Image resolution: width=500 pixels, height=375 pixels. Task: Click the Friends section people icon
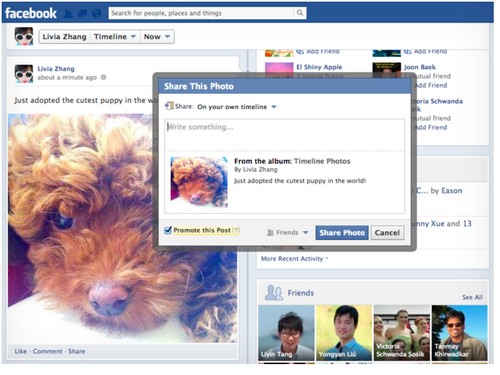(x=274, y=292)
